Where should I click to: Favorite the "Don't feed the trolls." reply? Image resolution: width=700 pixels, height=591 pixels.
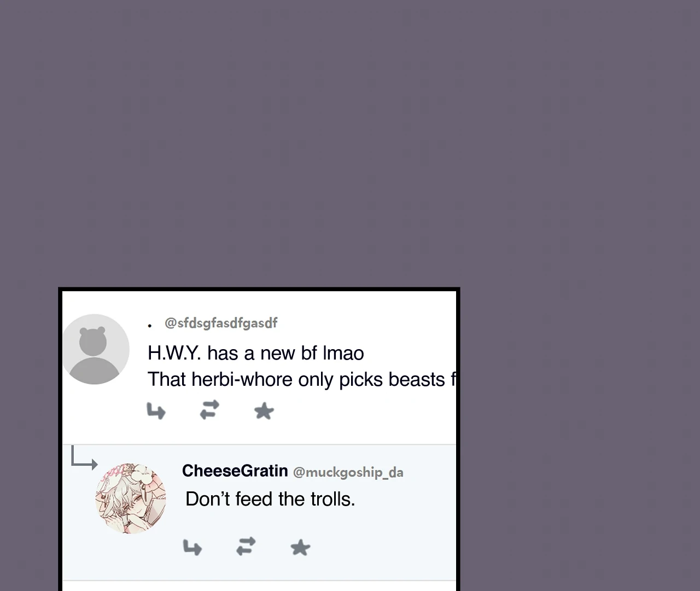coord(300,547)
